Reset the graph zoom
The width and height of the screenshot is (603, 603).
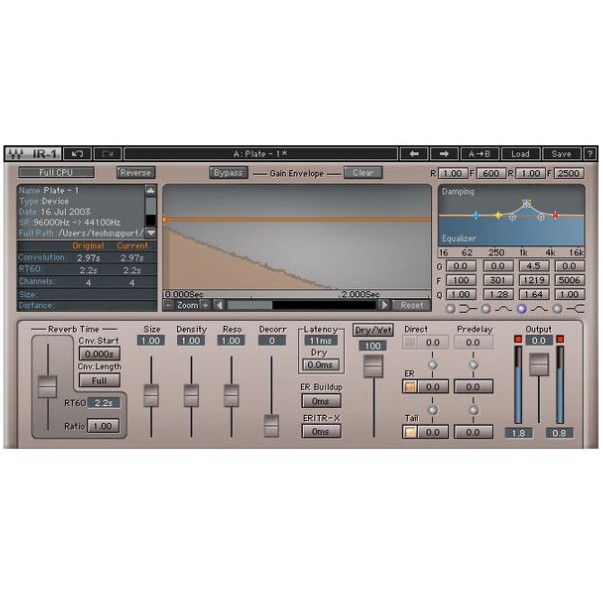point(411,305)
